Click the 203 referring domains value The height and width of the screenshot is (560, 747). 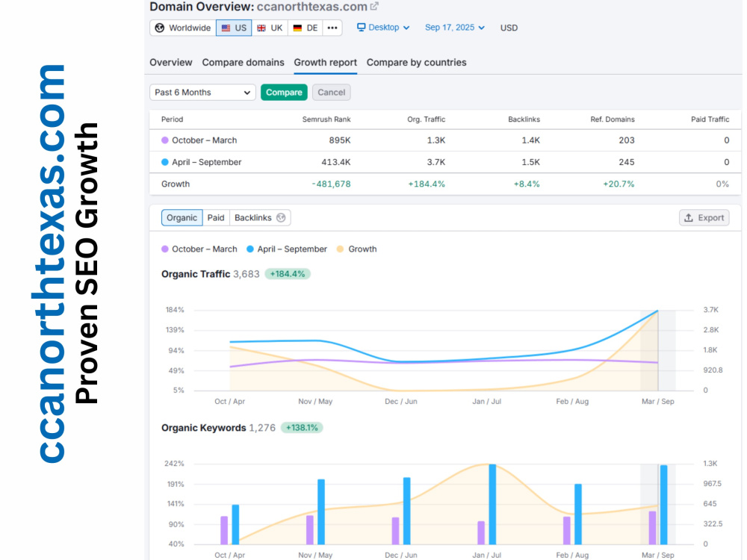627,140
